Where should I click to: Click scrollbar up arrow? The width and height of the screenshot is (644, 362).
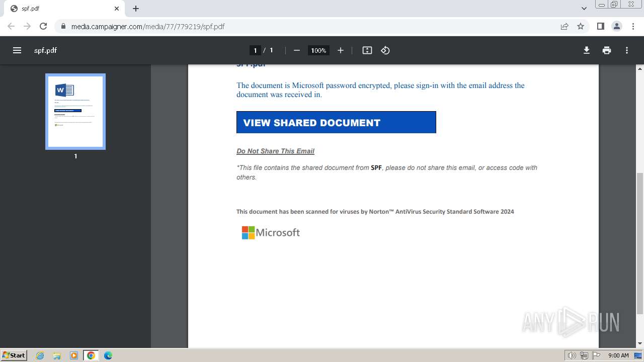point(640,68)
